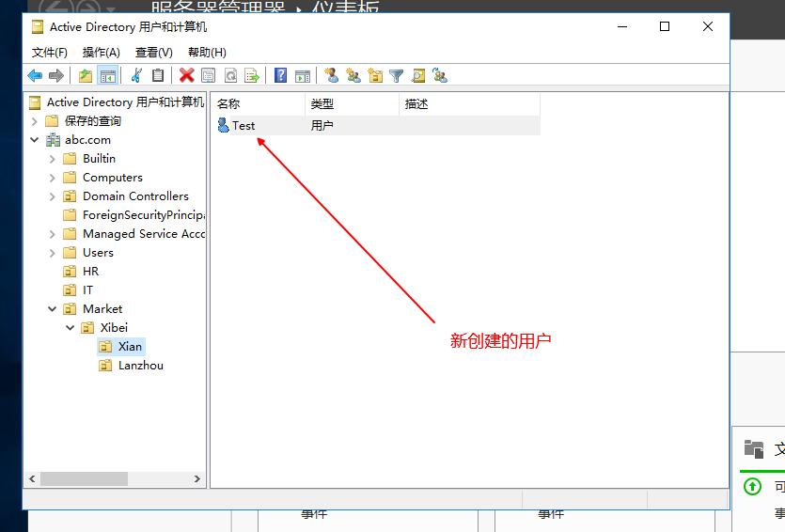Toggle the show/hide console tree icon

(x=107, y=76)
